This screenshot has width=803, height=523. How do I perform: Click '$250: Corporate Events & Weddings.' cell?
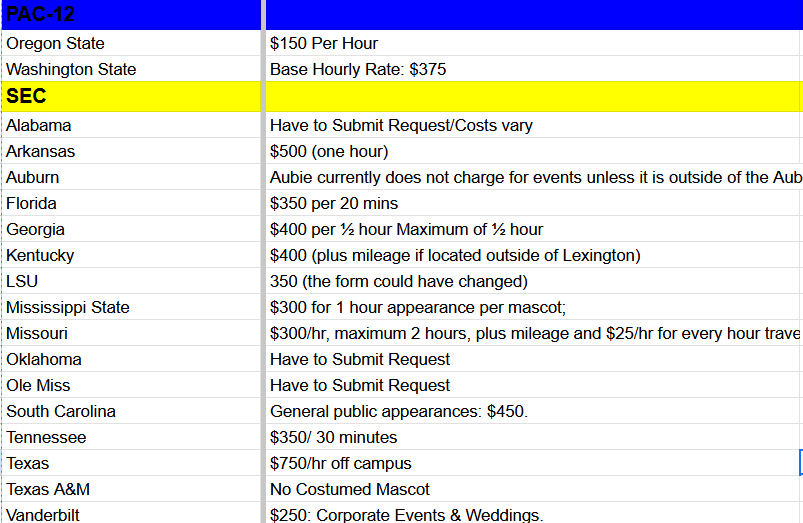534,514
